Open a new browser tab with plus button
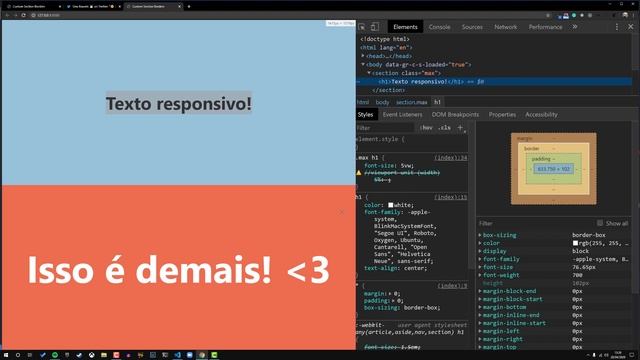 189,7
